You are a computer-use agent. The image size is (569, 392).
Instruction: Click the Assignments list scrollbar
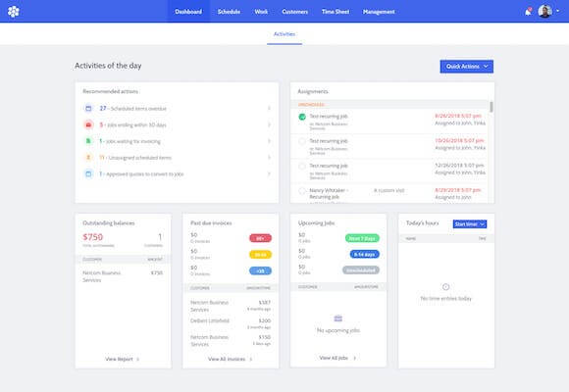491,107
